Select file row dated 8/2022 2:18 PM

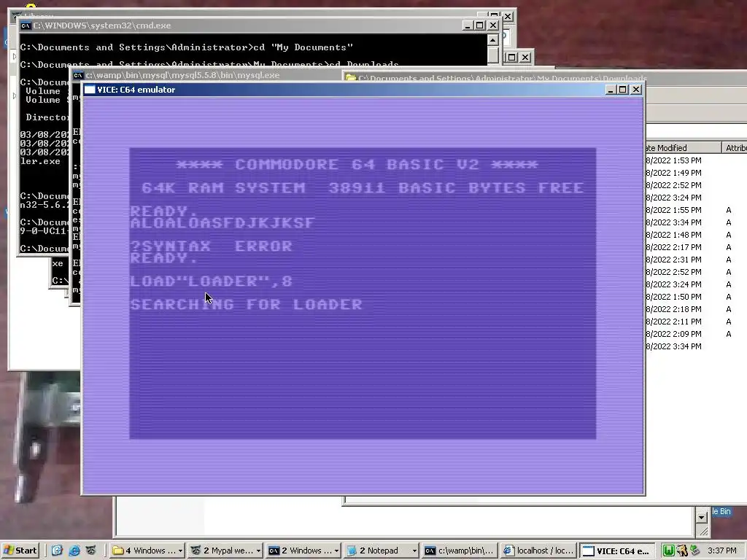[673, 309]
